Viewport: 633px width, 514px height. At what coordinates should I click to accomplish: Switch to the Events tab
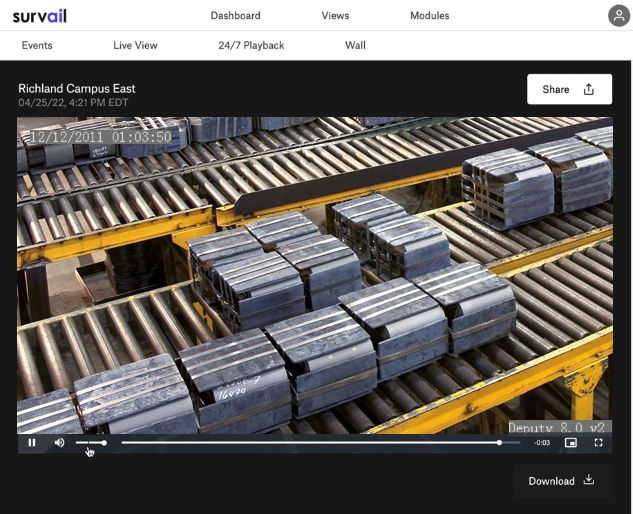37,45
